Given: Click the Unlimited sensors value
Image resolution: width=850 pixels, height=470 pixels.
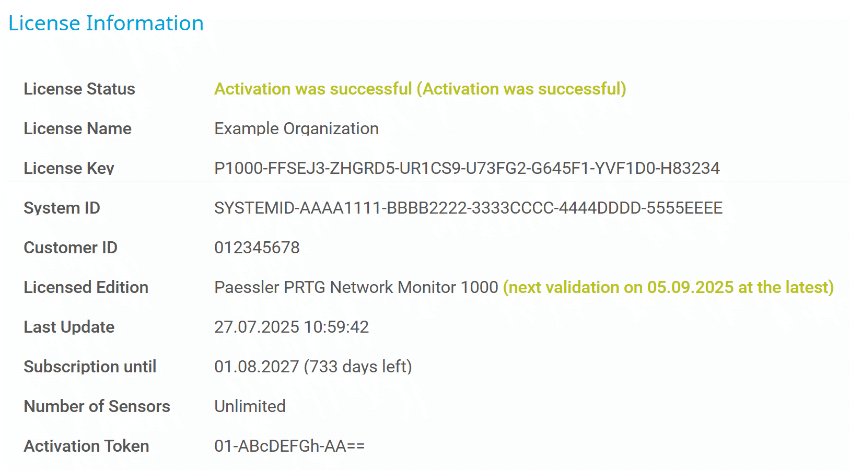Looking at the screenshot, I should click(250, 407).
